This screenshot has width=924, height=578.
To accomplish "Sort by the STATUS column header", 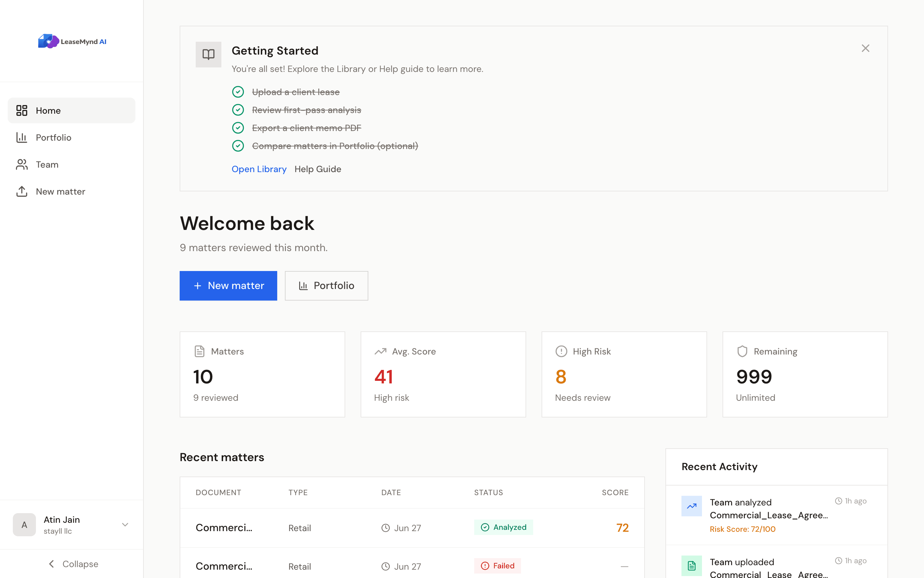I will pyautogui.click(x=489, y=492).
